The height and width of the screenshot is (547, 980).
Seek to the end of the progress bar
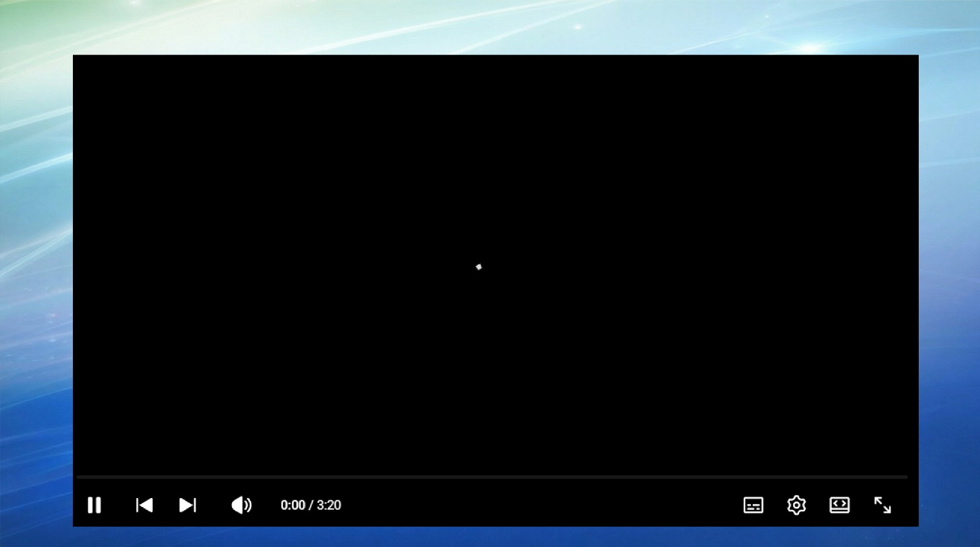906,477
